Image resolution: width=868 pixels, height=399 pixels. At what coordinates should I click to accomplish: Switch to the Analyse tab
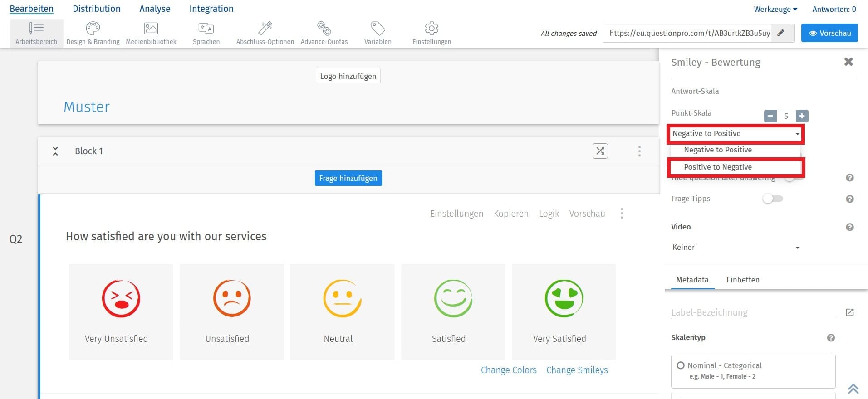(155, 9)
